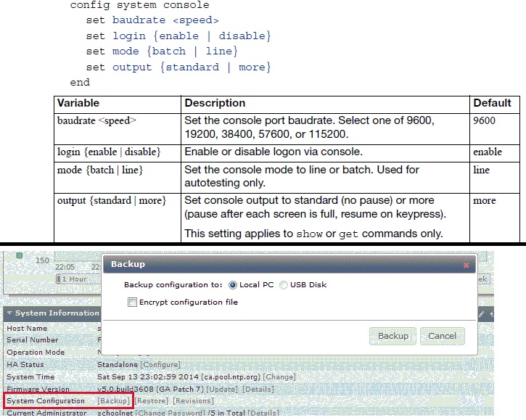
Task: Click the [Change Password] link for schoolnet
Action: coord(170,413)
